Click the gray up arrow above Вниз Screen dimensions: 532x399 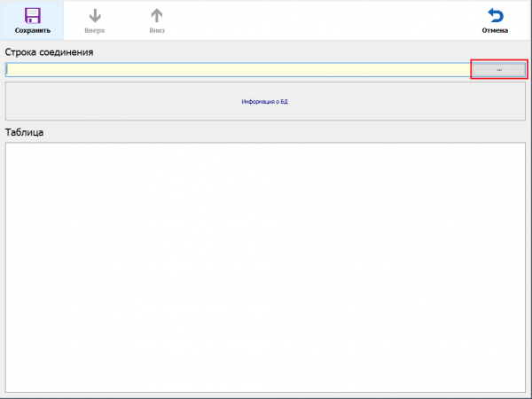coord(157,16)
